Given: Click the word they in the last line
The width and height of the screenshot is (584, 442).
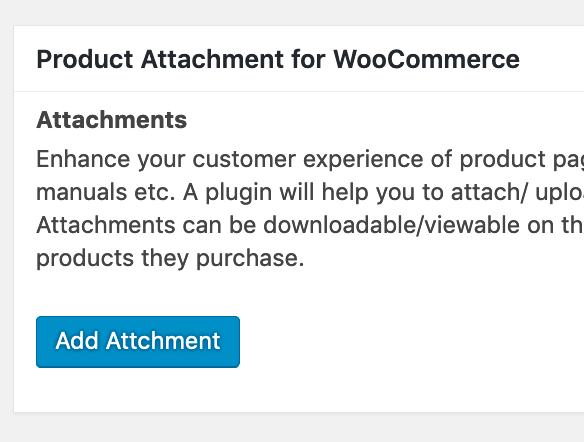Looking at the screenshot, I should point(165,259).
